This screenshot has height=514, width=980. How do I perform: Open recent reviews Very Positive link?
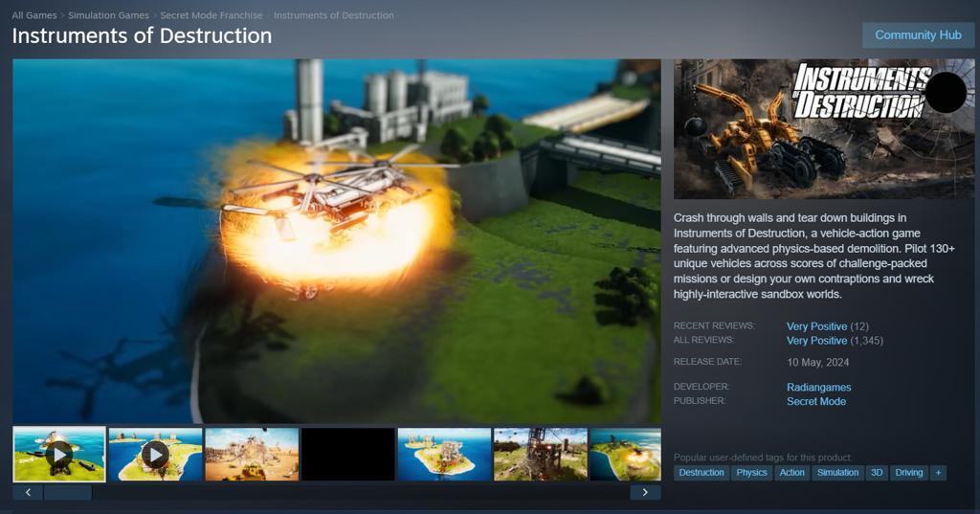(x=817, y=326)
